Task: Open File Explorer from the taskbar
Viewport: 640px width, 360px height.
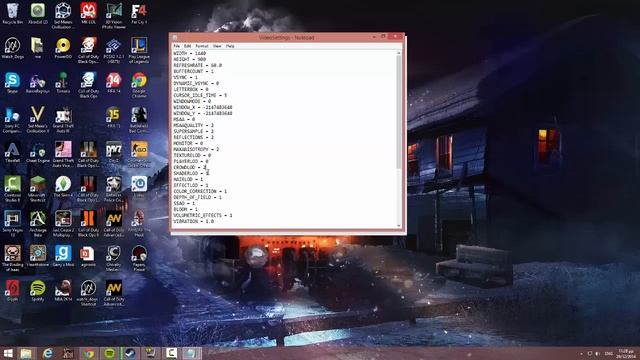Action: pyautogui.click(x=27, y=353)
